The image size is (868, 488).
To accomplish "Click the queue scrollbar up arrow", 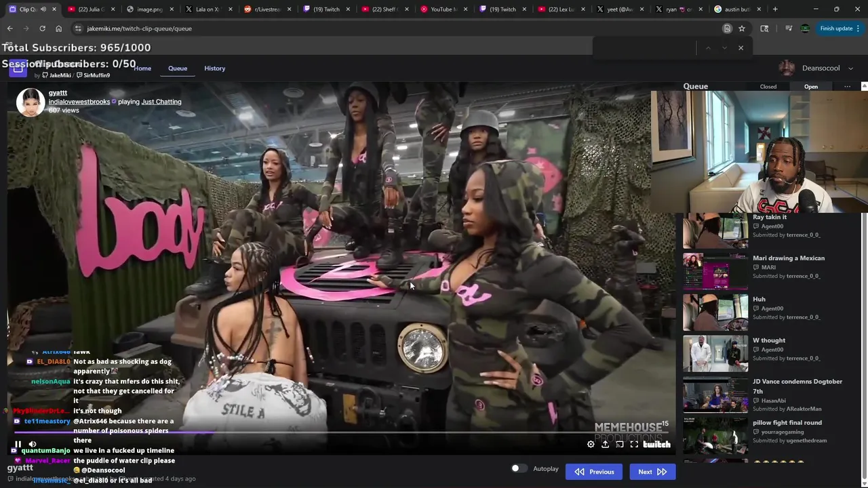I will [x=864, y=87].
